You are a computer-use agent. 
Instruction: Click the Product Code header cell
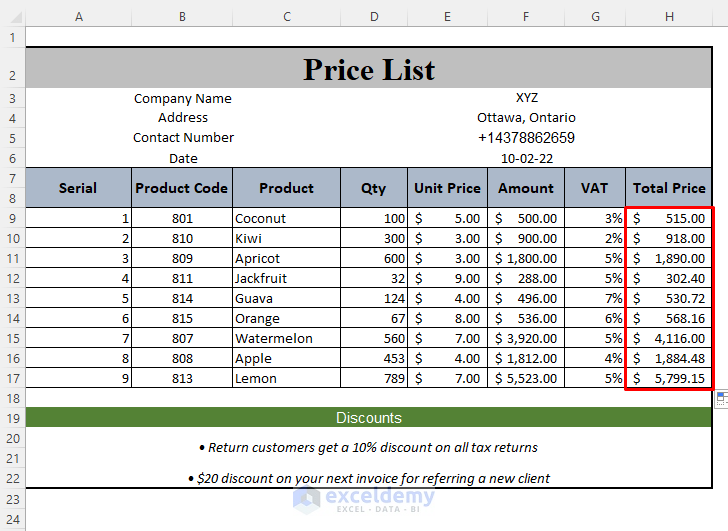[182, 188]
